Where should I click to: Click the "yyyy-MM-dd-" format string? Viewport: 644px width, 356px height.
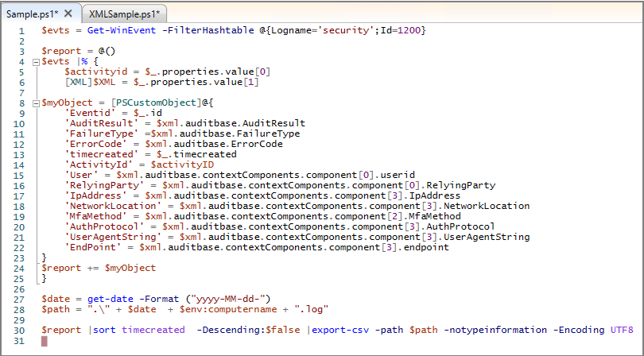[228, 299]
